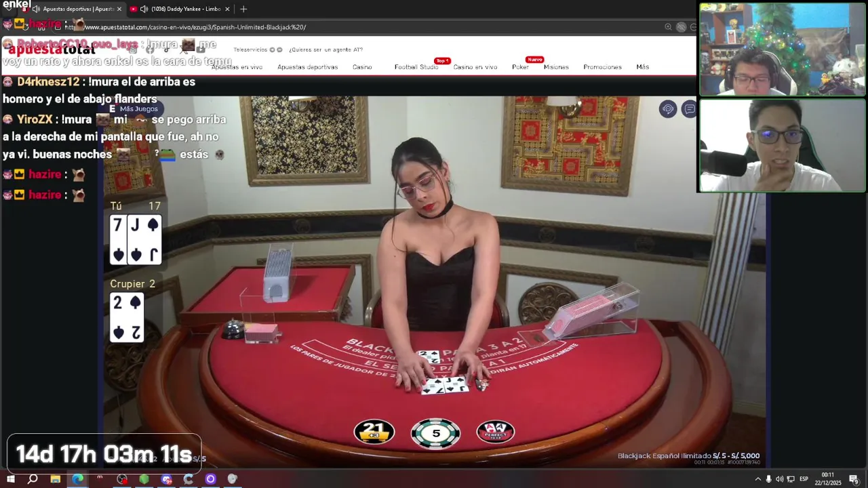This screenshot has width=868, height=488.
Task: Open Casino en vivo menu item
Action: pyautogui.click(x=475, y=67)
